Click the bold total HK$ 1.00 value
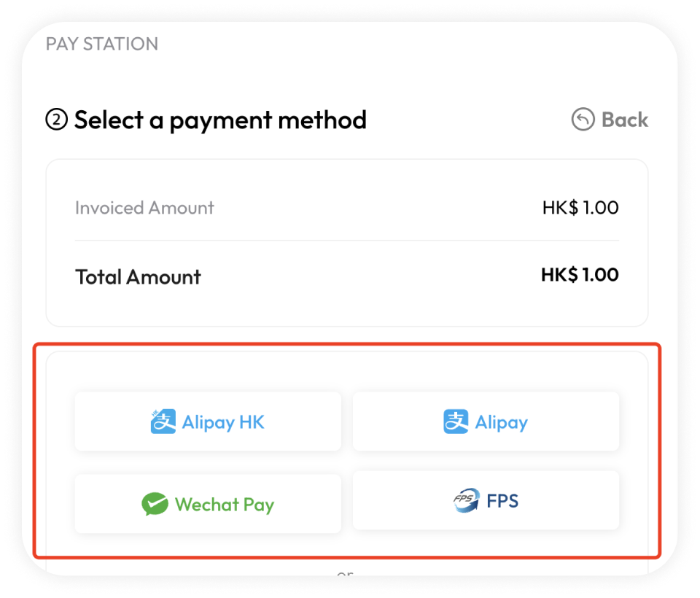700x598 pixels. coord(580,275)
